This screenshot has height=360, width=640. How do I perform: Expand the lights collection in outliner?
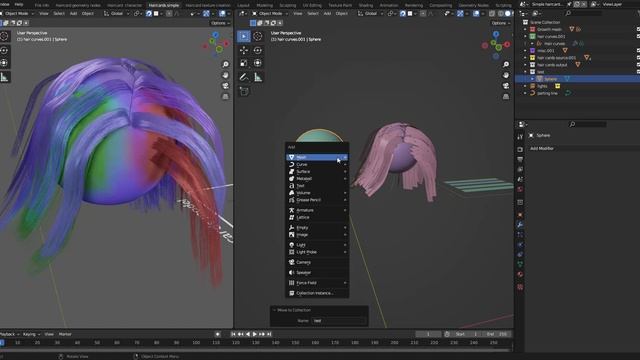click(x=525, y=86)
